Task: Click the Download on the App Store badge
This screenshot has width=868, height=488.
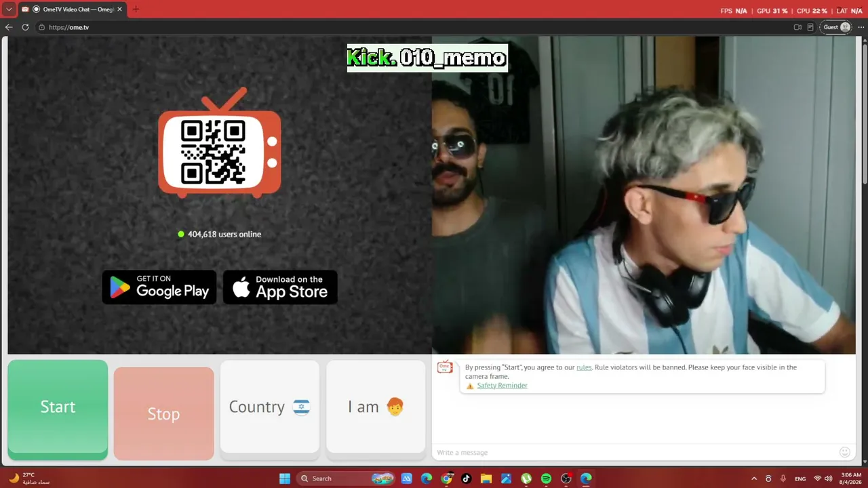Action: [x=280, y=287]
